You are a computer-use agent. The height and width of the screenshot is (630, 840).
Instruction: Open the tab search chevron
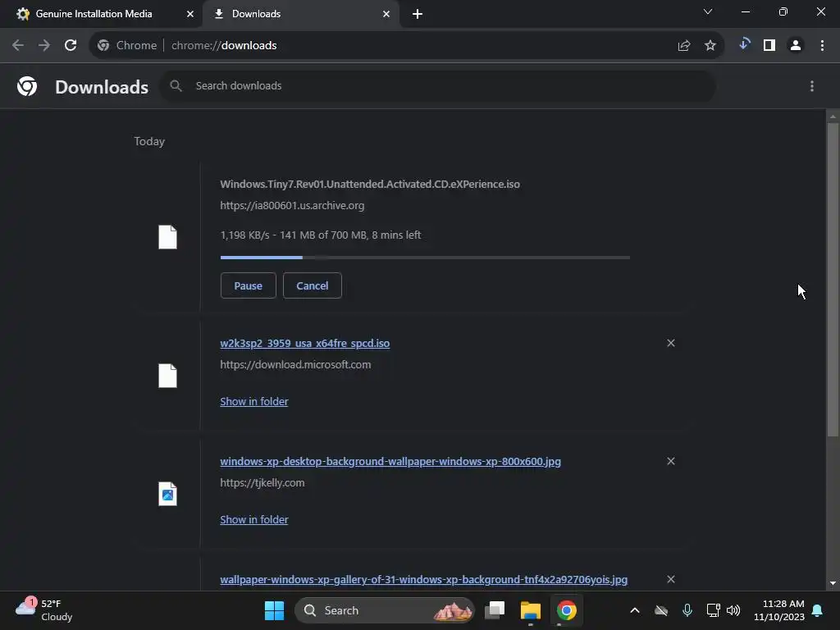[x=708, y=11]
